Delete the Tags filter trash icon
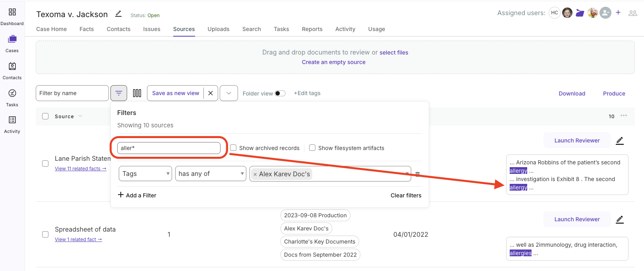644x271 pixels. tap(418, 174)
